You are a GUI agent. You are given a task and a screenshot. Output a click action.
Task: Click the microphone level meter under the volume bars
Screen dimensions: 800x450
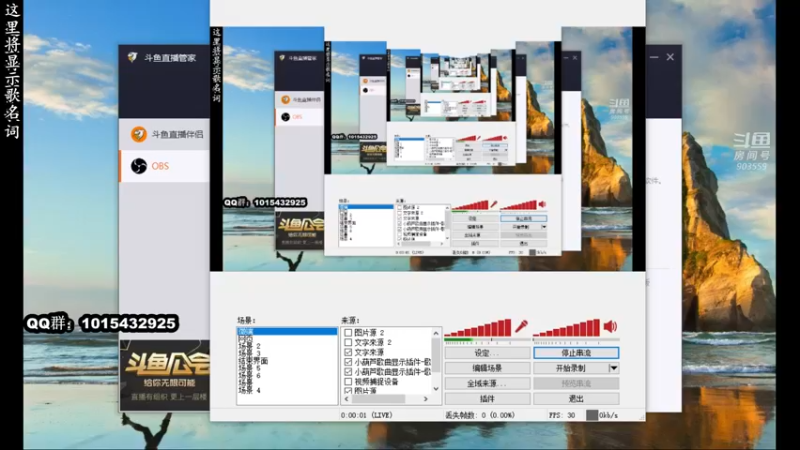click(x=487, y=340)
